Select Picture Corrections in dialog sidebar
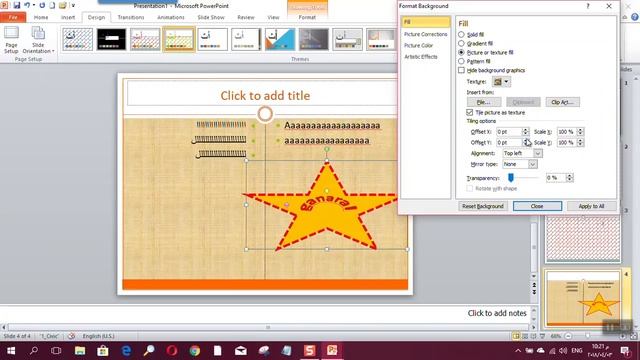The width and height of the screenshot is (640, 360). click(426, 34)
